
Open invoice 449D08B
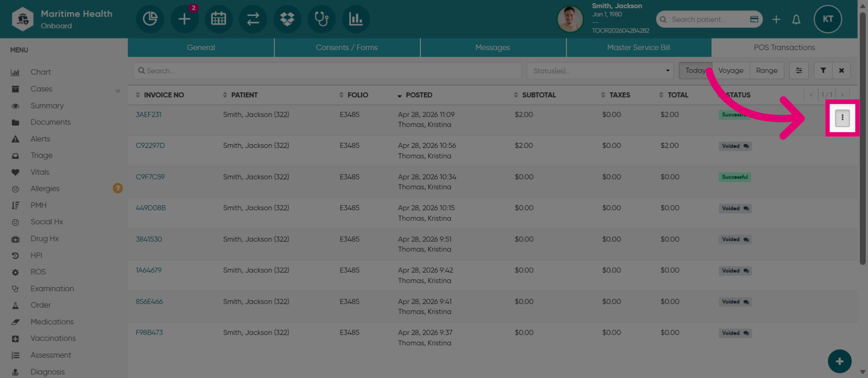tap(151, 208)
